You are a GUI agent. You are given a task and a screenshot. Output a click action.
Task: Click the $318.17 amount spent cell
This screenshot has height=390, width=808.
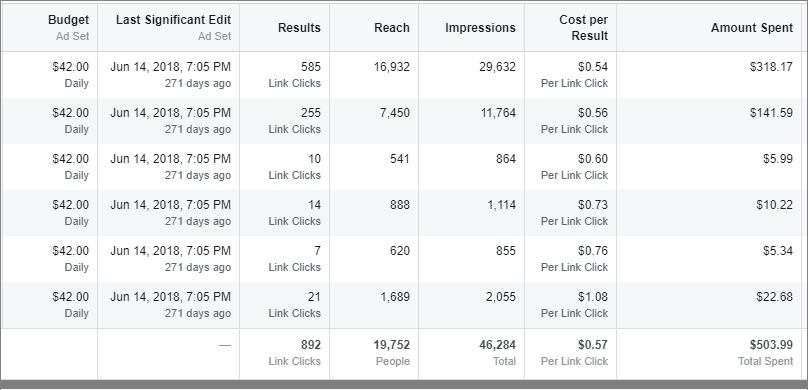click(771, 66)
